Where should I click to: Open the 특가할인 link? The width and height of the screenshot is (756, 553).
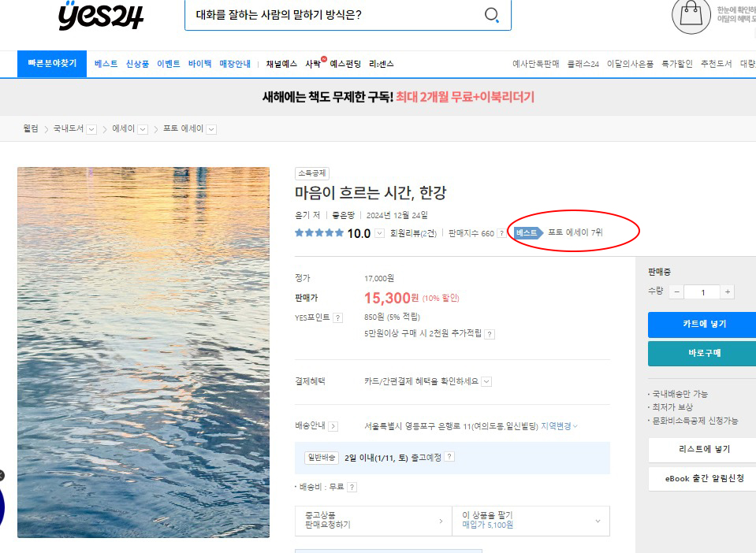tap(677, 64)
